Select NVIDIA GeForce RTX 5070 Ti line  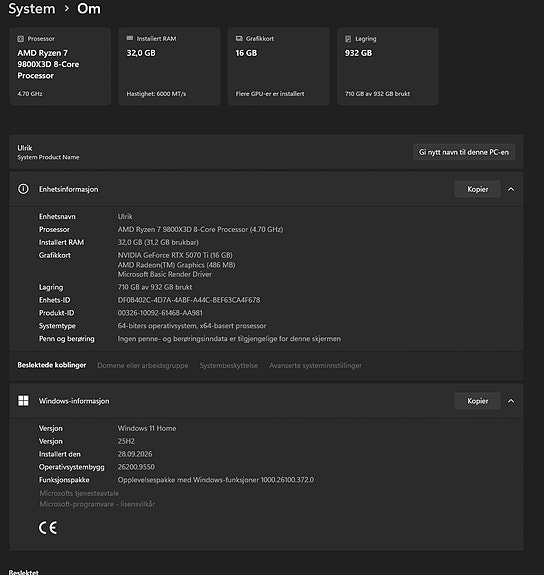click(175, 255)
